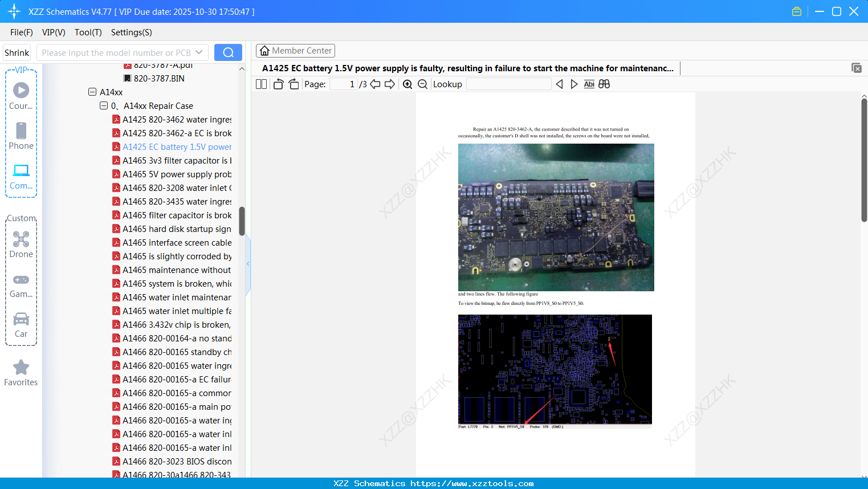Click the Shrink button
Viewport: 868px width, 489px height.
17,52
